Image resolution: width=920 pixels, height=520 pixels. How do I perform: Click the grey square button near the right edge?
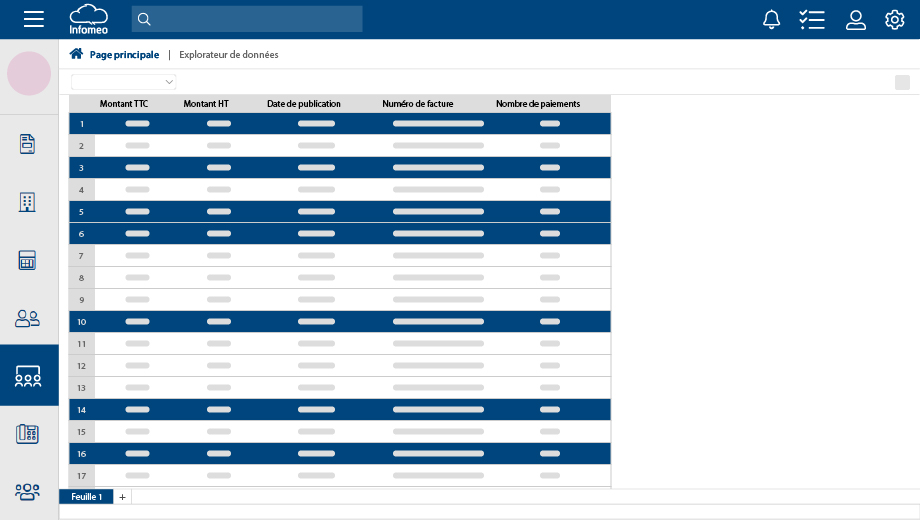click(x=902, y=83)
